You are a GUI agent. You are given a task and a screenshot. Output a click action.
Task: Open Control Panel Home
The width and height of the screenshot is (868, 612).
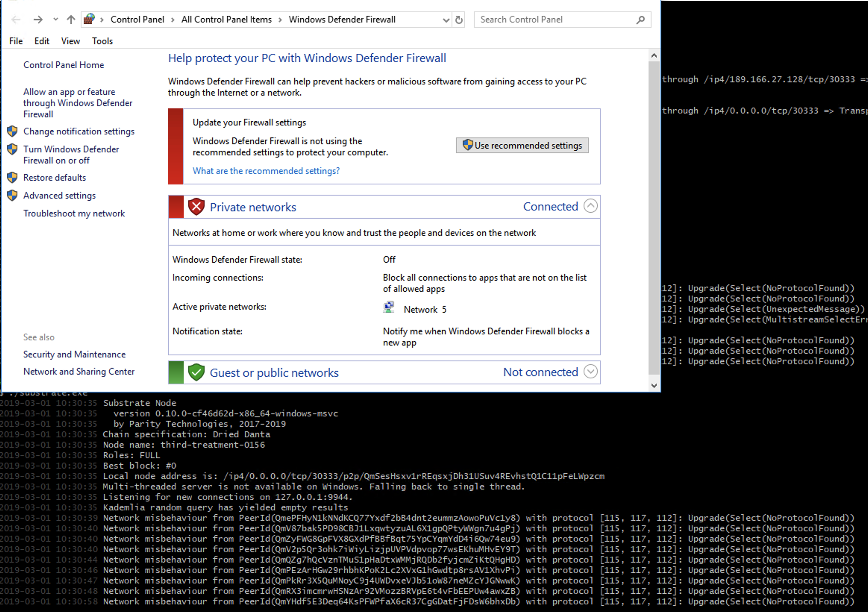pos(63,65)
